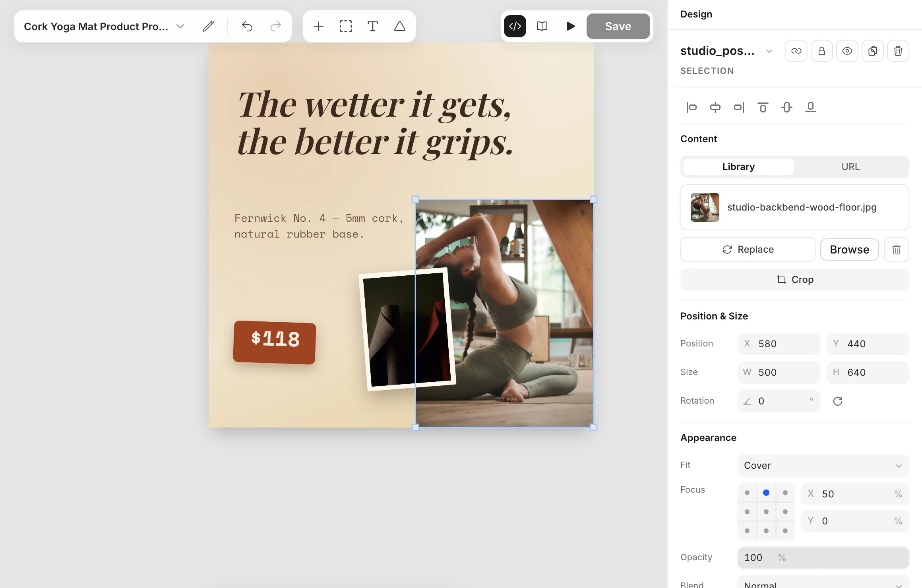Replace the current image
This screenshot has height=588, width=922.
pos(748,250)
